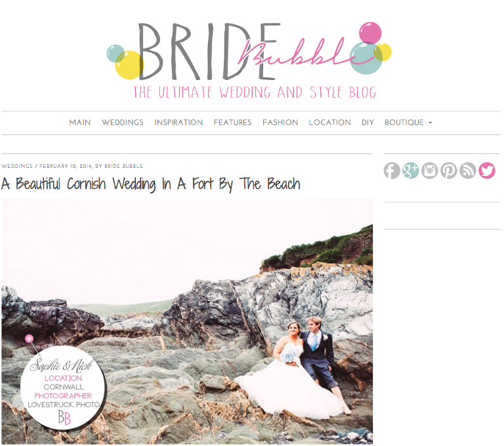This screenshot has height=446, width=504.
Task: Click the pink pin on photo badge
Action: point(30,338)
